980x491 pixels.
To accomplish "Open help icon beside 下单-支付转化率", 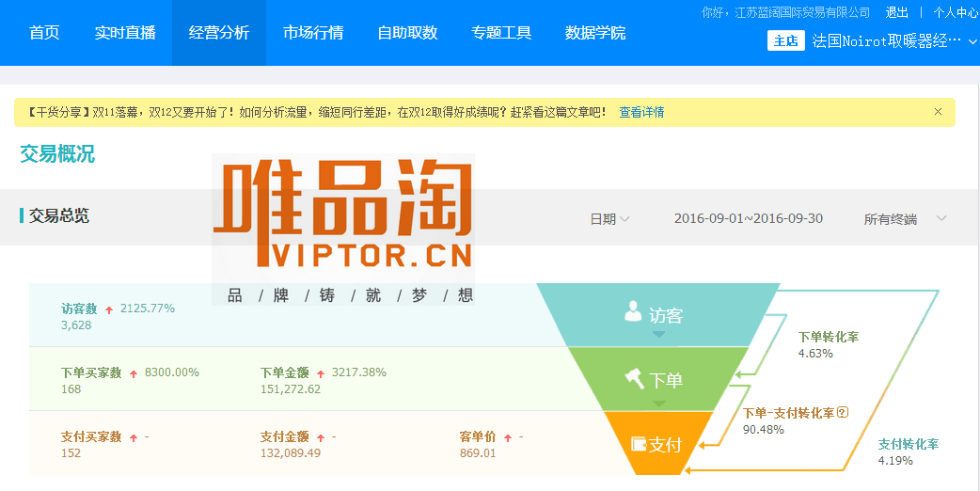I will (x=843, y=412).
